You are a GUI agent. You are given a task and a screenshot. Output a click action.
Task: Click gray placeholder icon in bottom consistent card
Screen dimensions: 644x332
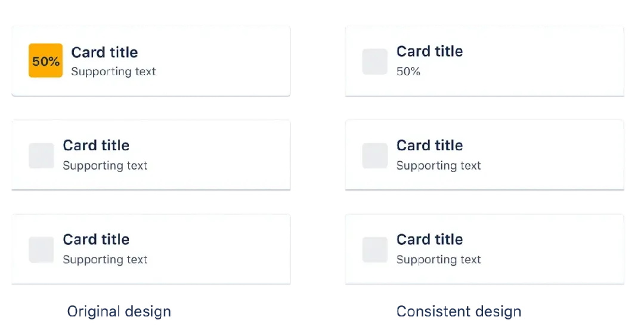[x=374, y=250]
